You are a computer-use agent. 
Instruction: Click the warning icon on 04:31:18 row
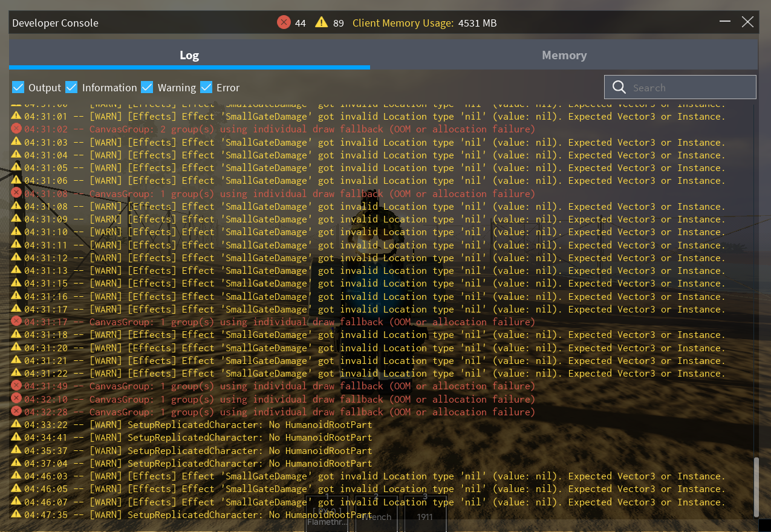point(16,334)
